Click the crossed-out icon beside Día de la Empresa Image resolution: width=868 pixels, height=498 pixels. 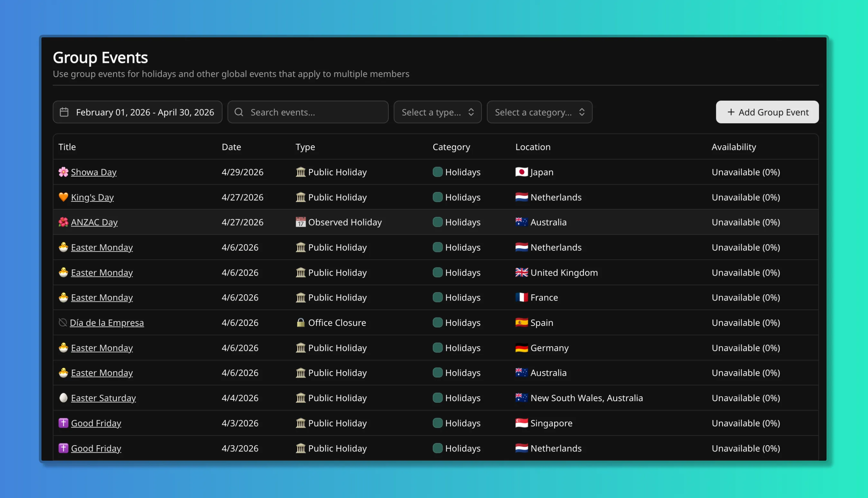point(63,323)
